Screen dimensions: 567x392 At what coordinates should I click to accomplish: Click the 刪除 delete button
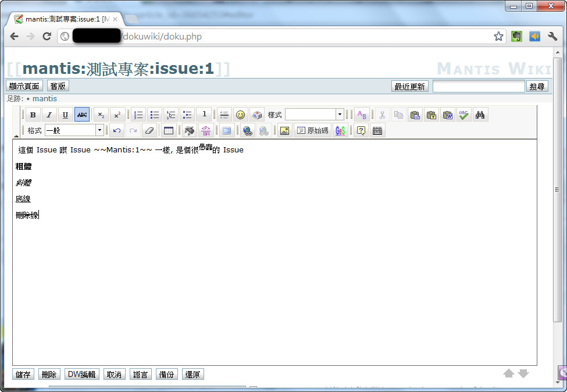(49, 375)
